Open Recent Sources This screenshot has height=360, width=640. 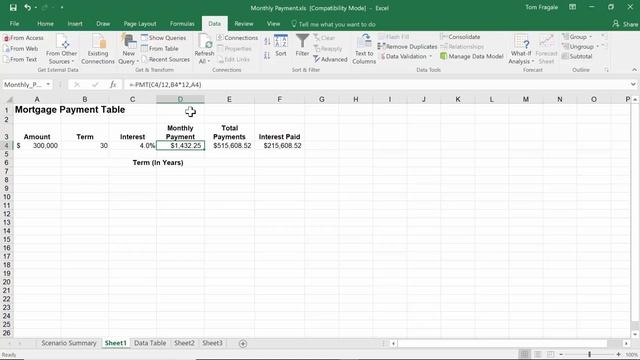click(x=165, y=59)
